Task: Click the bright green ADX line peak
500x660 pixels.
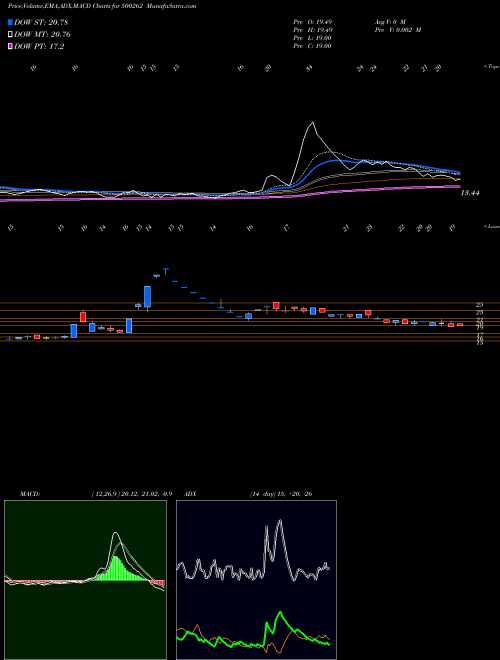Action: coord(280,612)
